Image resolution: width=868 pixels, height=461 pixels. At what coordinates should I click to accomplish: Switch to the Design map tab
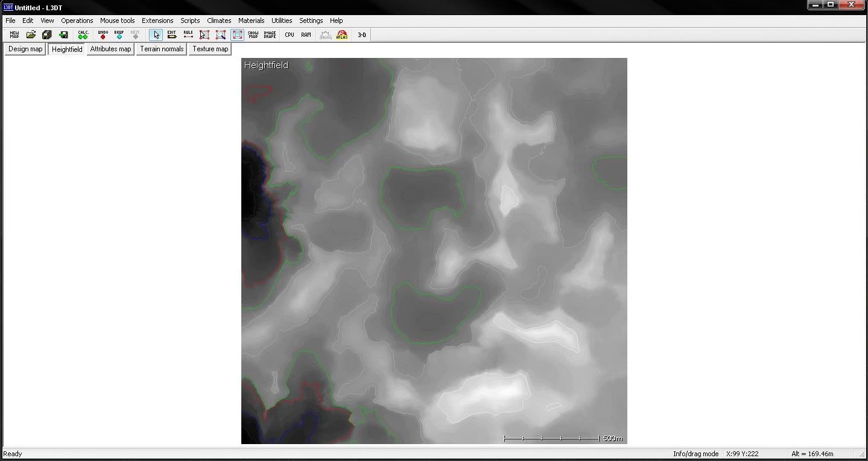[25, 49]
